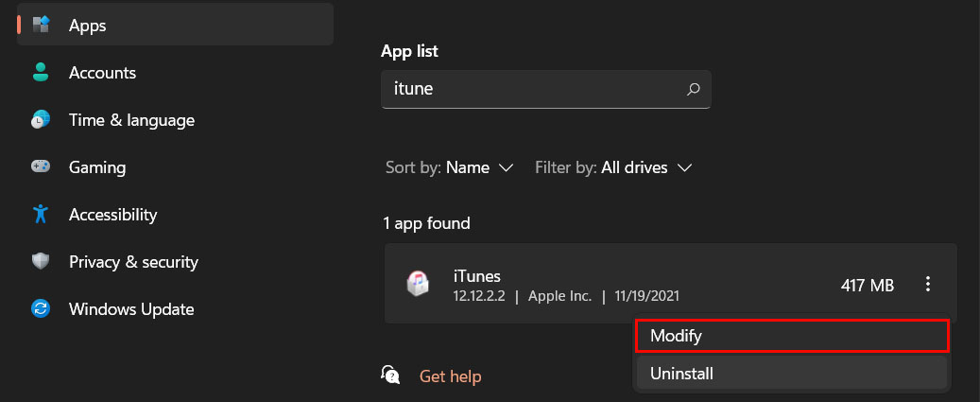The height and width of the screenshot is (402, 980).
Task: Click the search magnifier in App list
Action: (x=693, y=90)
